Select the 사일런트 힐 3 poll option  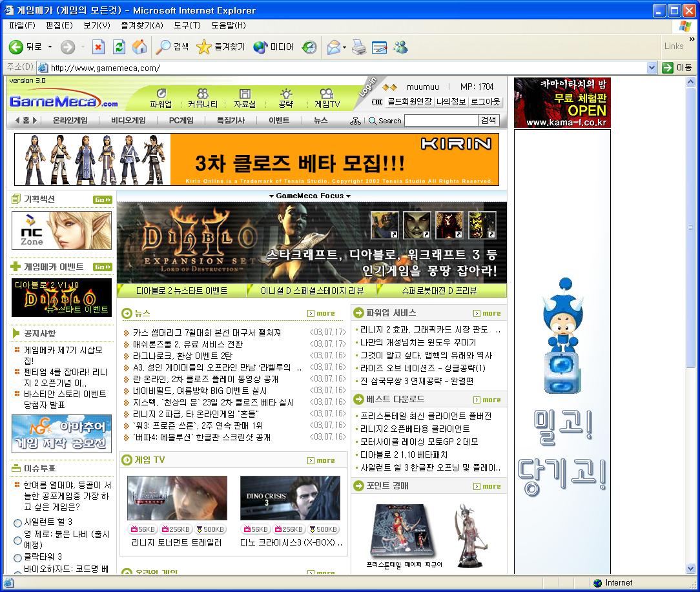tap(17, 523)
